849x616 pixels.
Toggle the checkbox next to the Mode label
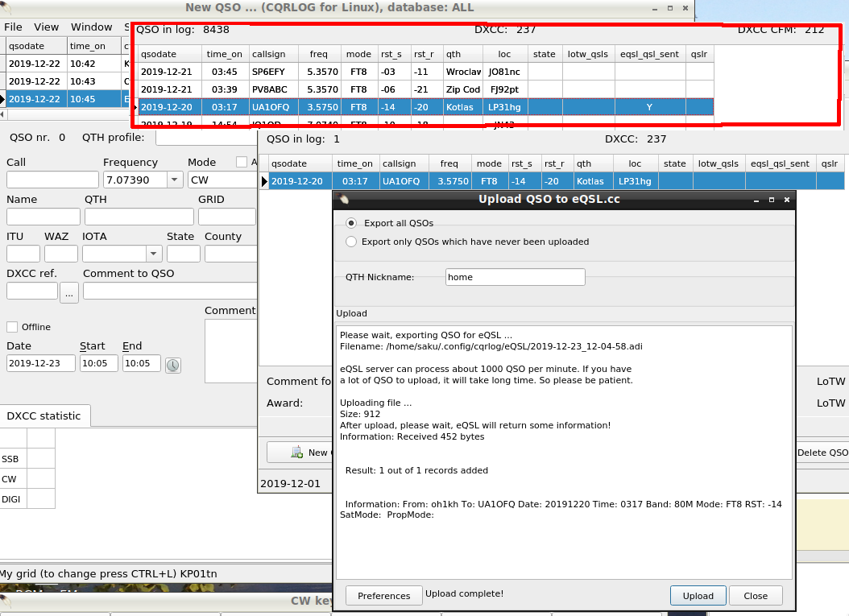coord(242,162)
